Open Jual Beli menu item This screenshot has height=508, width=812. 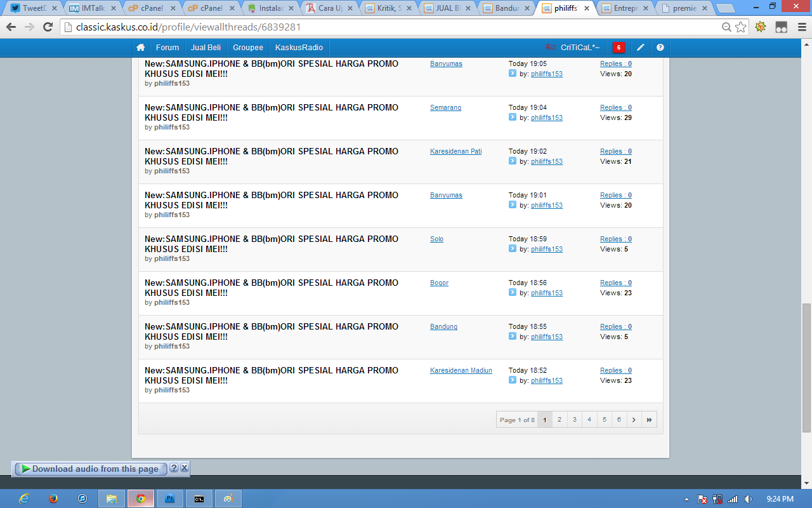tap(206, 48)
